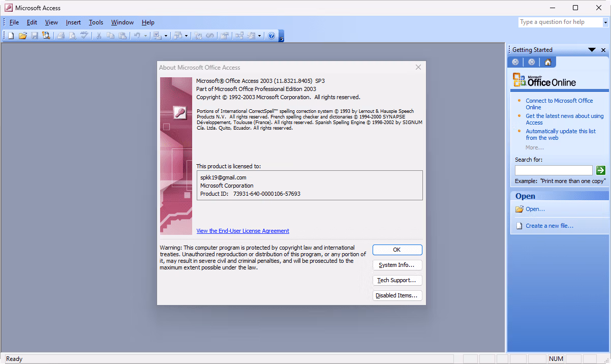Click the File Search toolbar icon
This screenshot has width=611, height=364.
(x=46, y=36)
